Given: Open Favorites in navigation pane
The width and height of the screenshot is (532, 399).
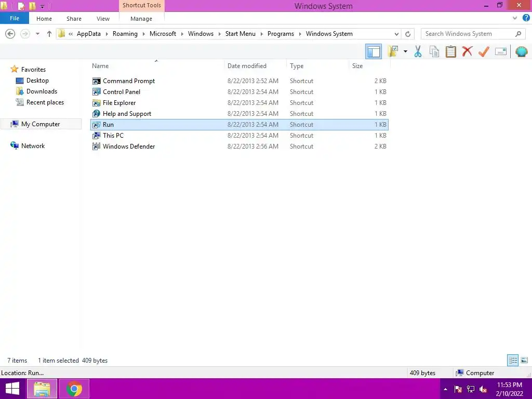Looking at the screenshot, I should [28, 70].
